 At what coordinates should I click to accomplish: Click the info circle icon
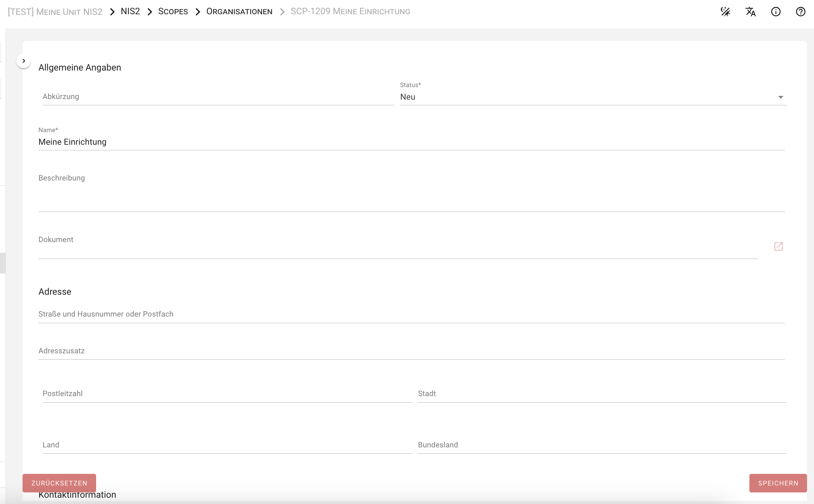pos(776,12)
